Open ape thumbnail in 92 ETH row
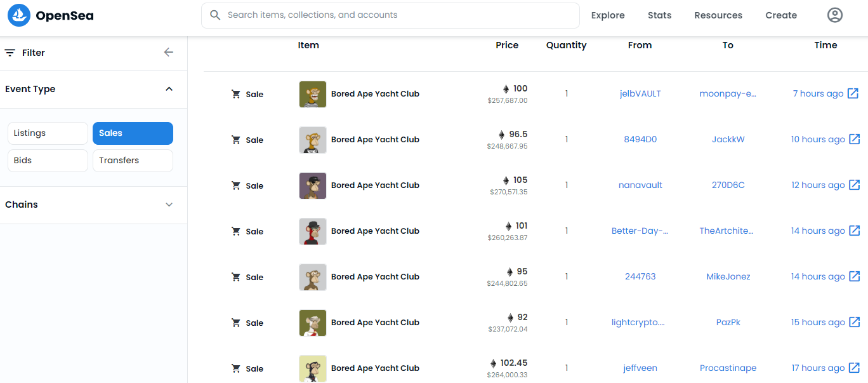The width and height of the screenshot is (868, 383). pos(313,323)
